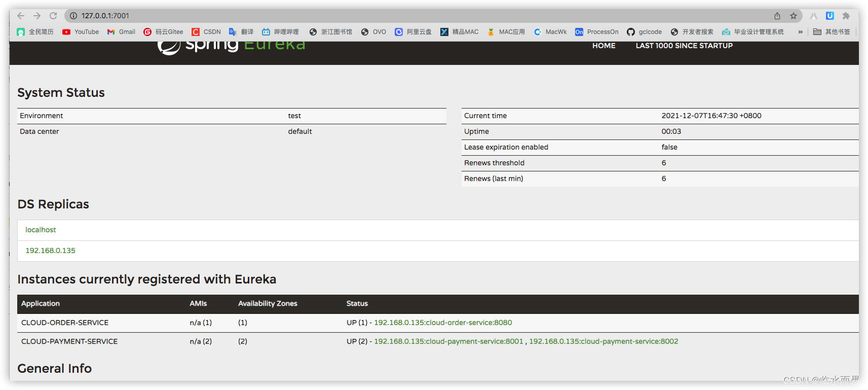The image size is (868, 390).
Task: Expand the hidden bookmarks chevron
Action: click(800, 32)
